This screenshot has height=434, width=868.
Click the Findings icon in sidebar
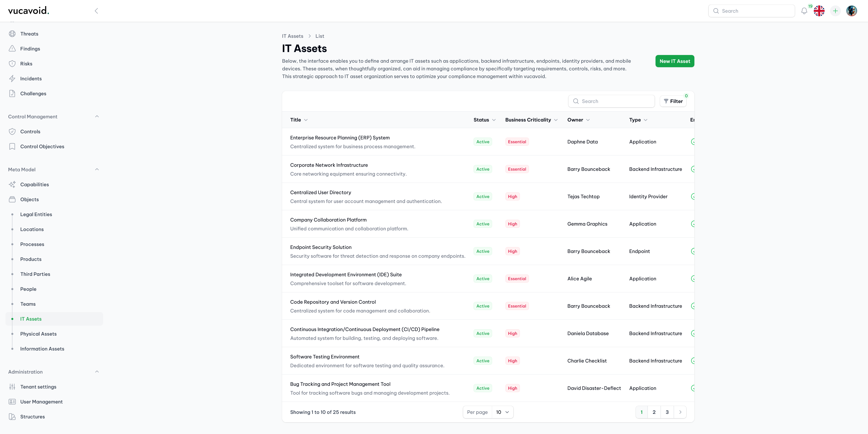(x=12, y=49)
